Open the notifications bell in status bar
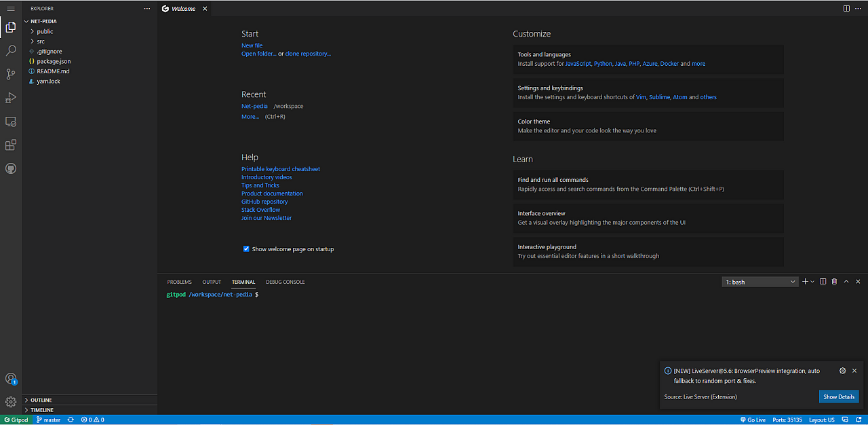The image size is (868, 425). coord(858,420)
